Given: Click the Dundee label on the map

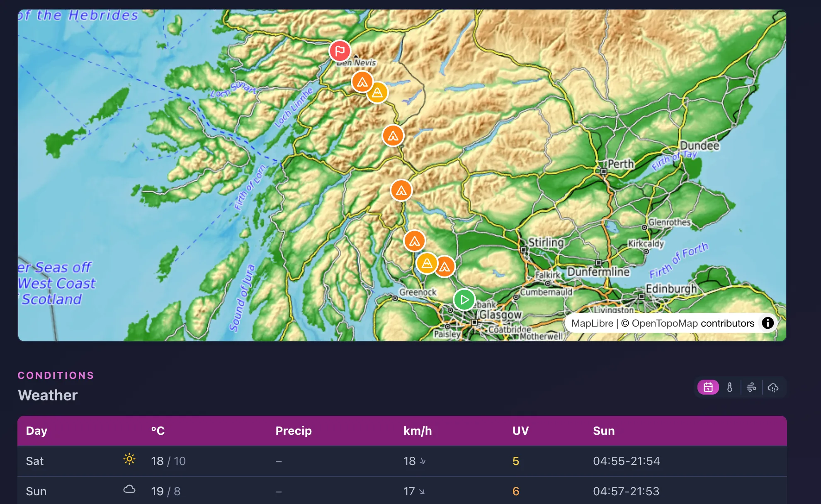Looking at the screenshot, I should 700,145.
